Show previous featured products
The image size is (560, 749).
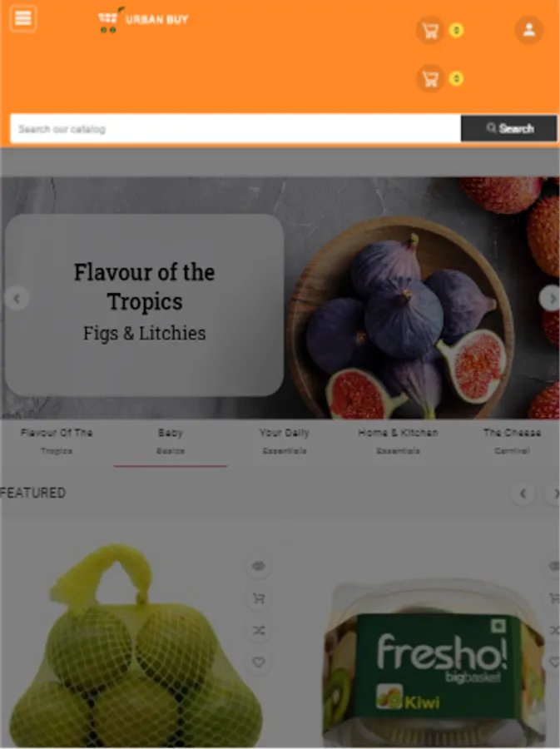(523, 494)
